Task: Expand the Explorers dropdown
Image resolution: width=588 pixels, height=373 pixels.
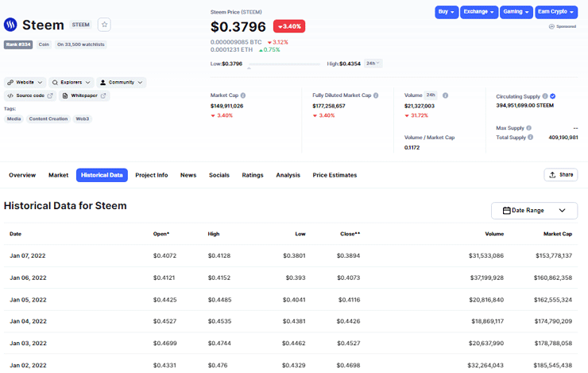Action: (72, 82)
